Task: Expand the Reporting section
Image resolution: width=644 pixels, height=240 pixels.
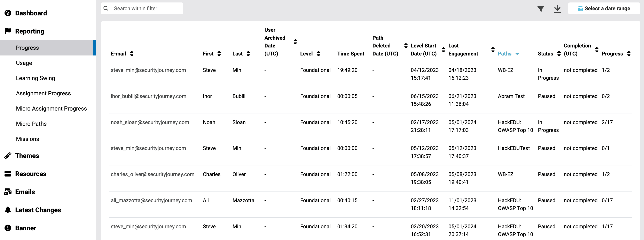Action: [30, 31]
